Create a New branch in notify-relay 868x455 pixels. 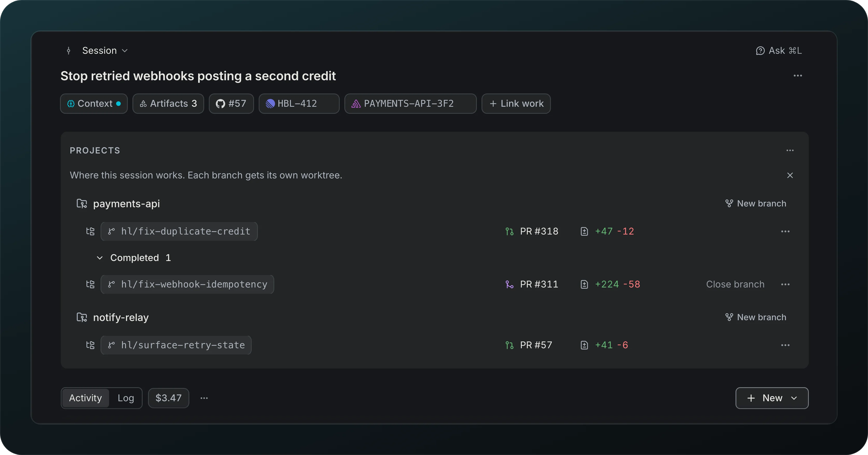coord(756,317)
